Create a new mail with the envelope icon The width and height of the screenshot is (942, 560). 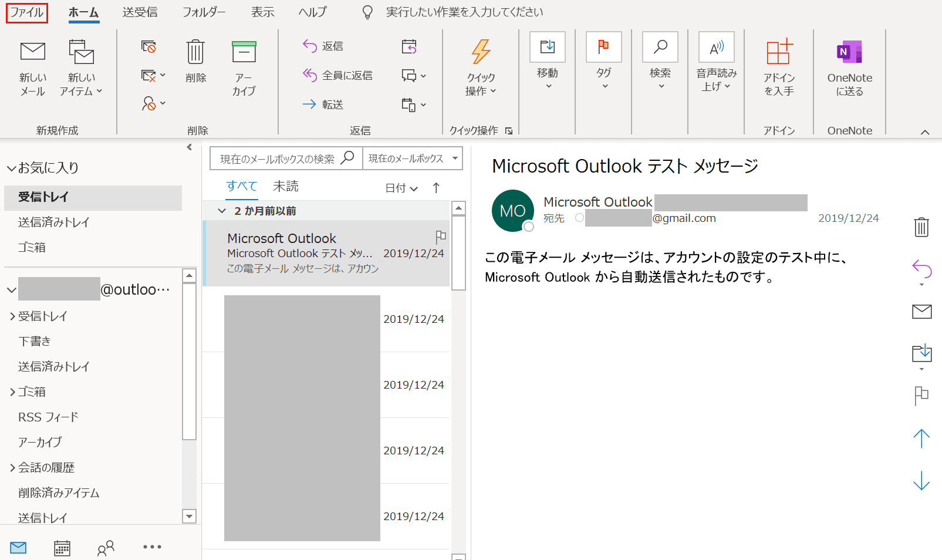(33, 68)
